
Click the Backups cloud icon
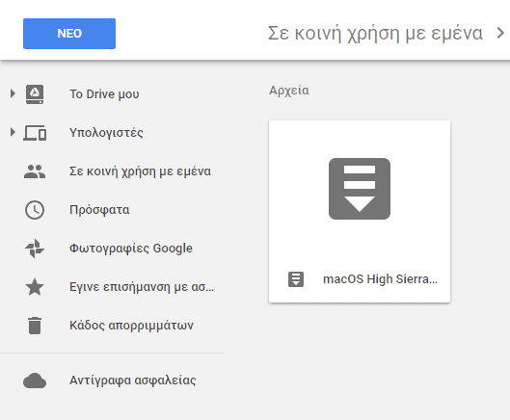35,381
